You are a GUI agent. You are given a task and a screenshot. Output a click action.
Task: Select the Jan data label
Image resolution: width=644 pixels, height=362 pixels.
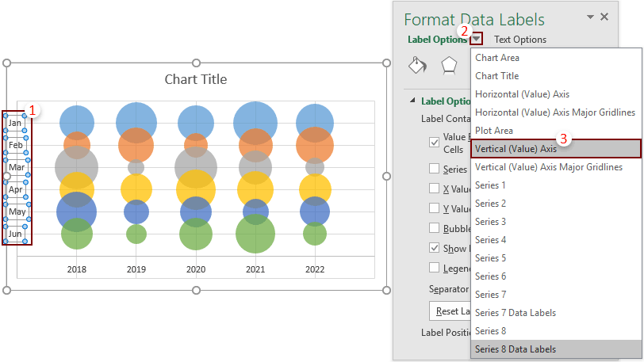point(15,123)
